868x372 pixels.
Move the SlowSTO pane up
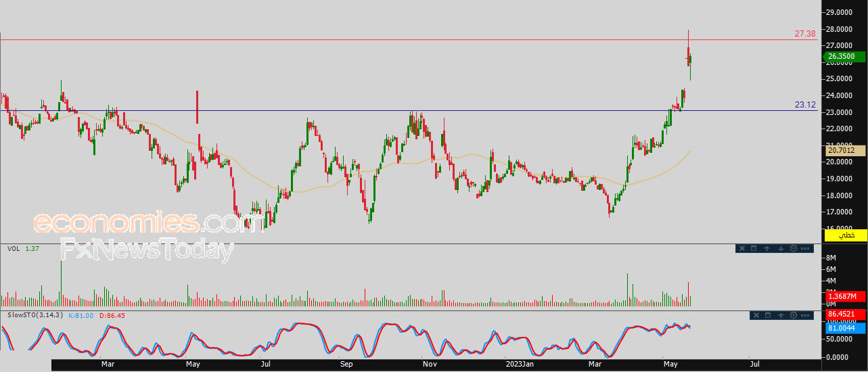[x=781, y=315]
